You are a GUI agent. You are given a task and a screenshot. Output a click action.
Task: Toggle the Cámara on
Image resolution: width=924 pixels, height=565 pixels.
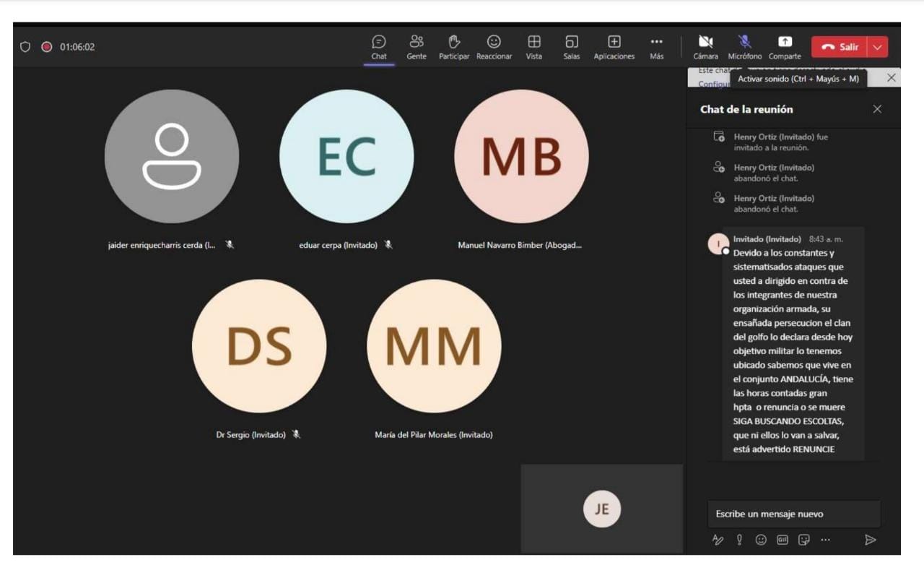pyautogui.click(x=705, y=47)
